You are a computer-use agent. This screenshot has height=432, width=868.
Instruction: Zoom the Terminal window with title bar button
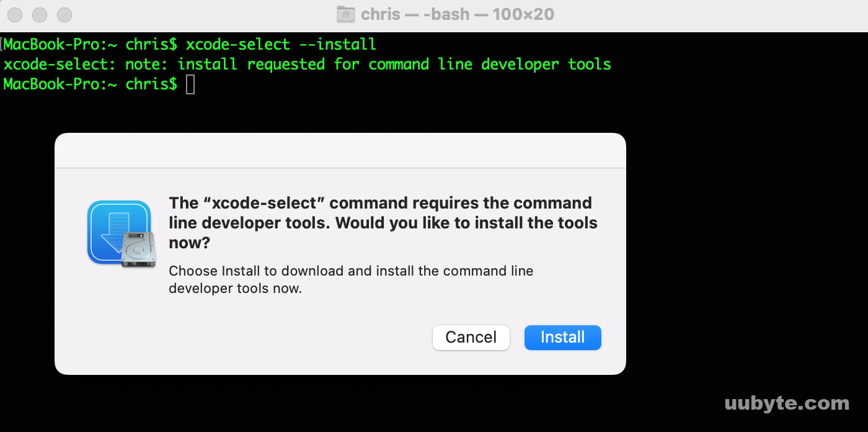pos(64,14)
